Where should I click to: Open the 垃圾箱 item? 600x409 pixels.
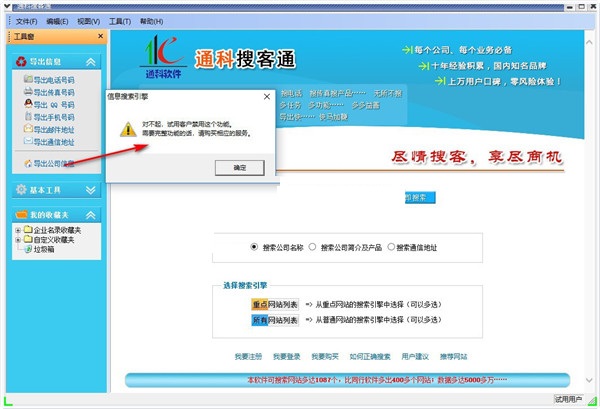pyautogui.click(x=44, y=249)
